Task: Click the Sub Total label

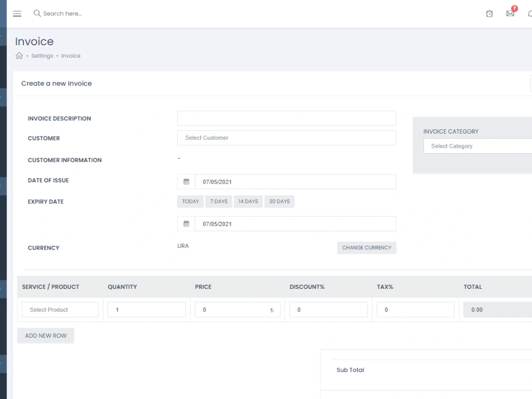Action: [350, 370]
